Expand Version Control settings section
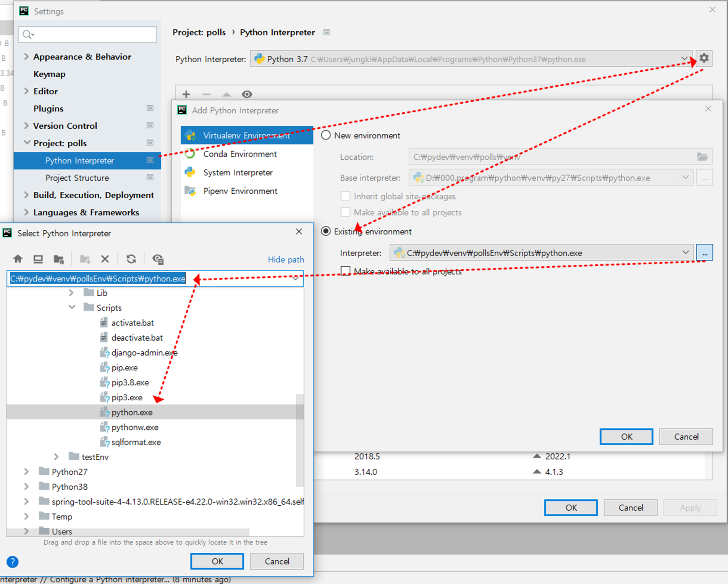Screen dimensions: 728x584 coord(26,125)
